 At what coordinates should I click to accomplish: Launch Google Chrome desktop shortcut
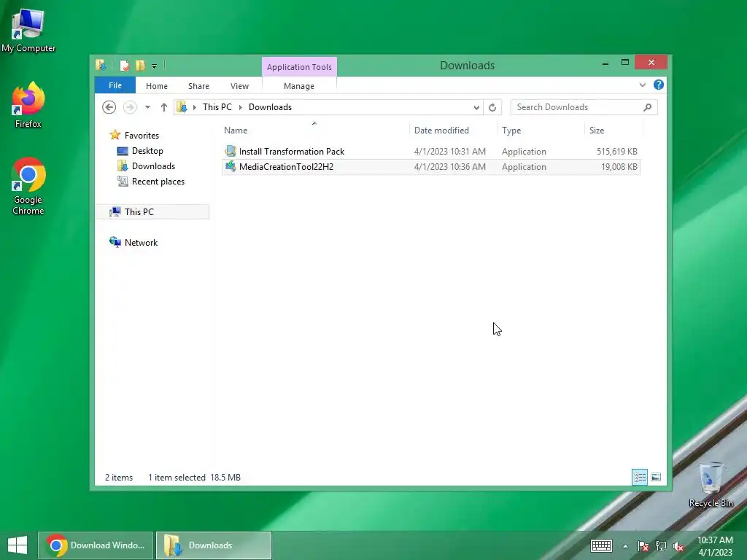pos(28,186)
